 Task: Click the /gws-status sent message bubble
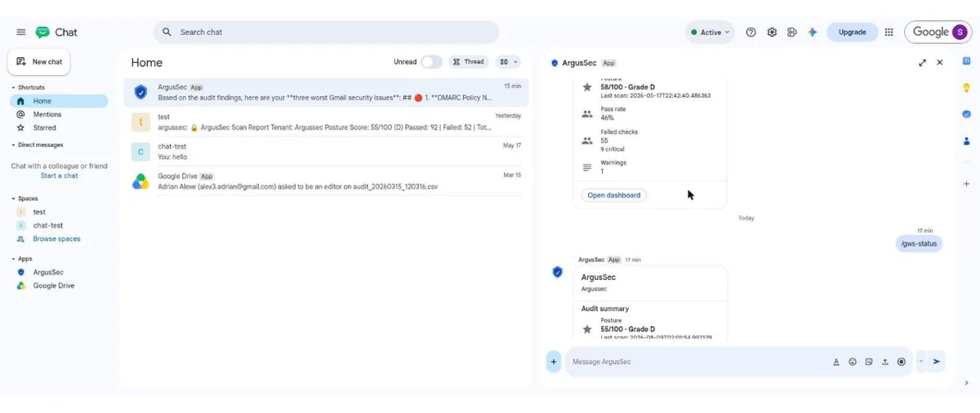coord(919,243)
